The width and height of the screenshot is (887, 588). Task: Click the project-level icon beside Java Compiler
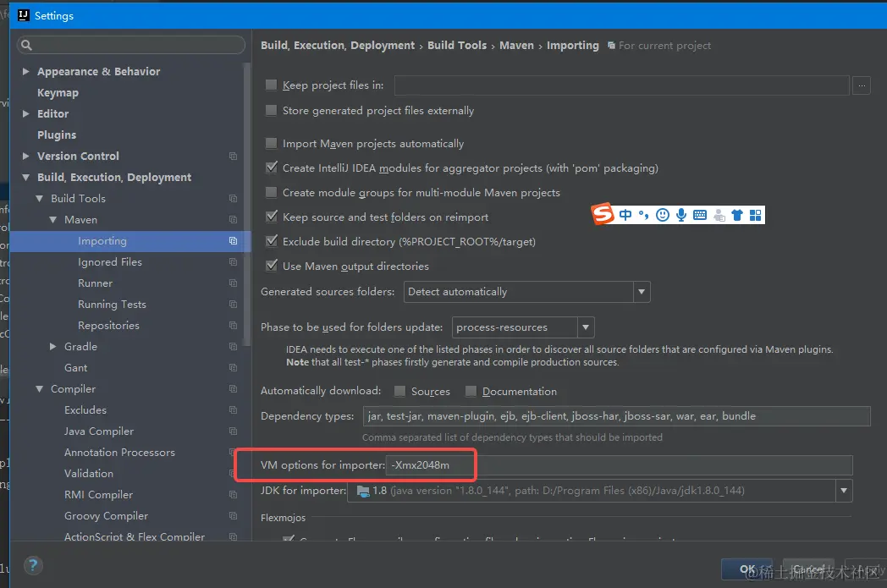(233, 431)
